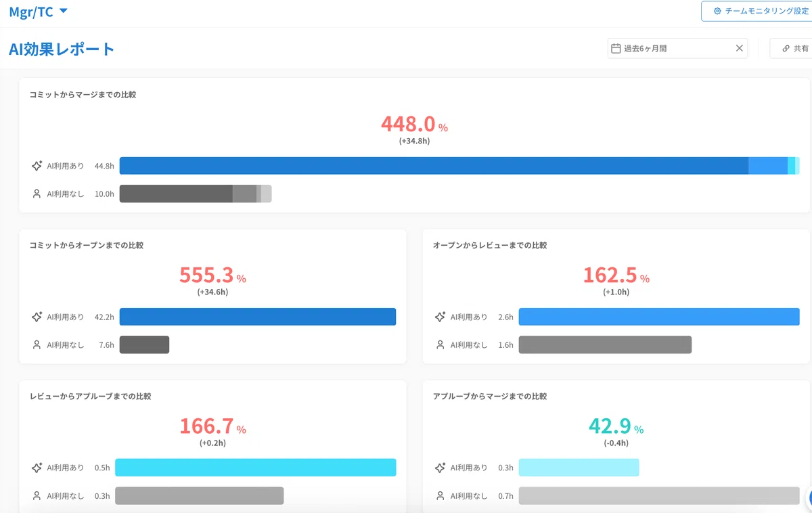Click the calendar icon in the date field

(616, 48)
